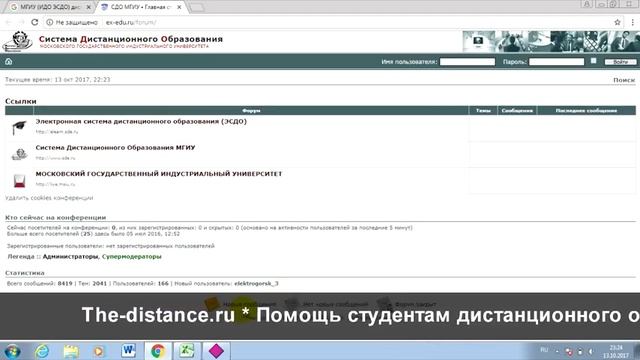
Task: Close the МГИУ (ИДО ЭСДО) tab
Action: point(89,7)
